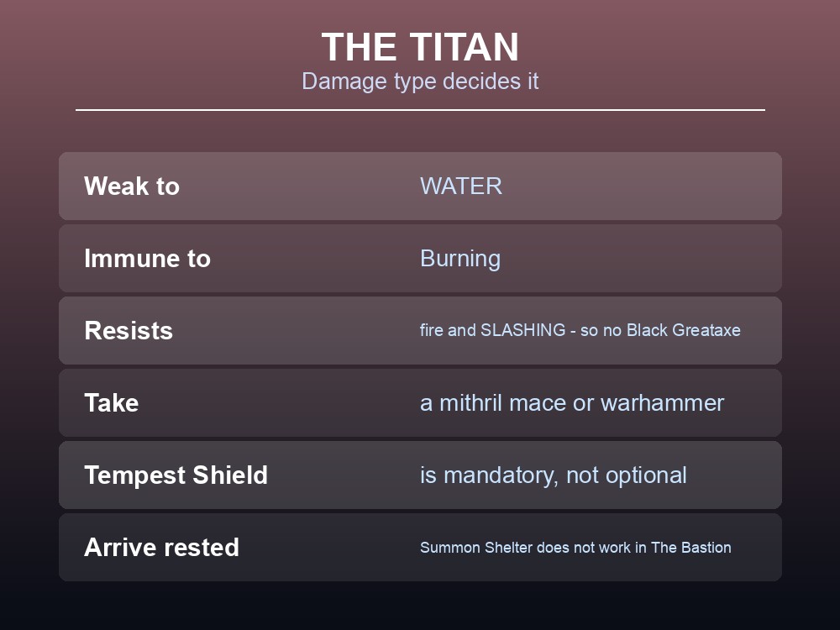Image resolution: width=840 pixels, height=630 pixels.
Task: Click the horizontal divider under the subtitle
Action: point(420,110)
